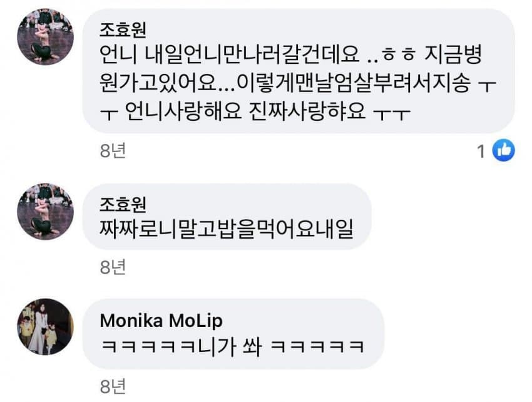The width and height of the screenshot is (532, 402).
Task: Click the trailing ㅋㅋㅋㅋㅋ in Monika's comment
Action: coord(317,347)
